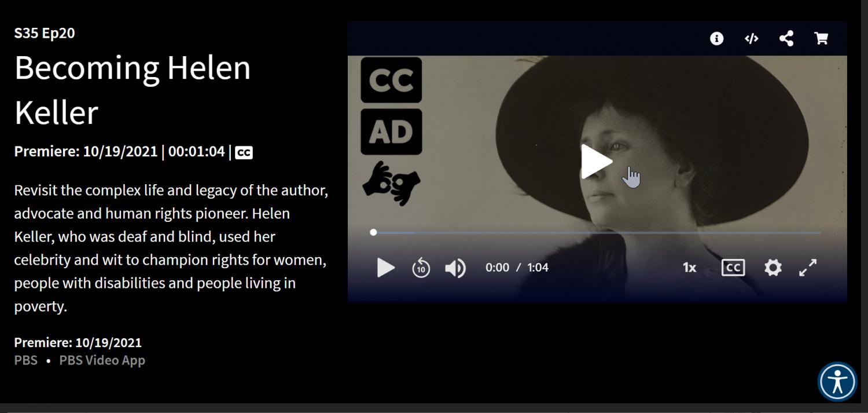This screenshot has width=868, height=413.
Task: Click the CC badge next to the duration
Action: (x=244, y=152)
